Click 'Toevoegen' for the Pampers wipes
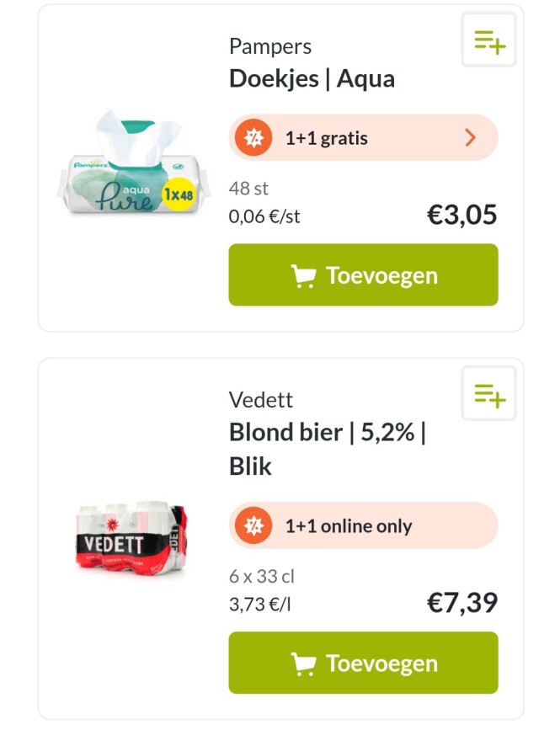The width and height of the screenshot is (560, 730). point(362,274)
